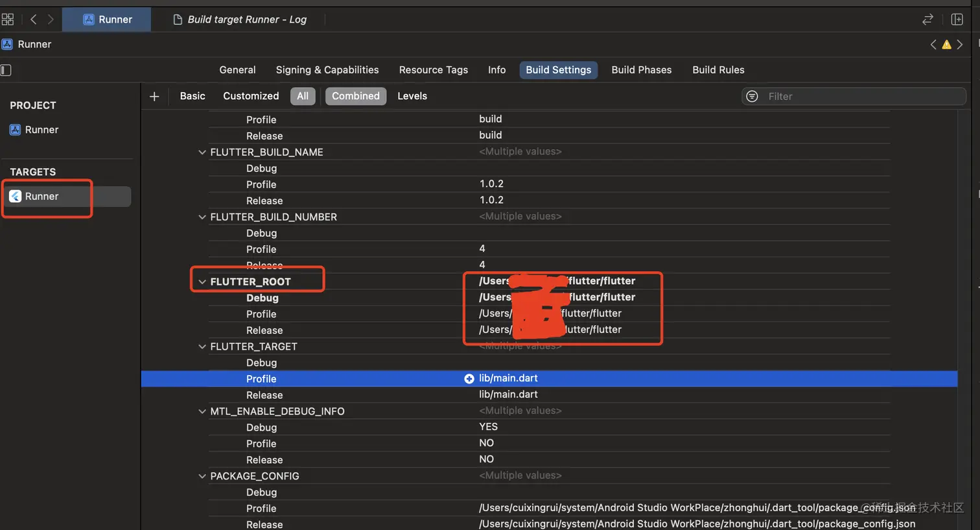Click the TARGETS section header
This screenshot has width=980, height=530.
pos(33,172)
